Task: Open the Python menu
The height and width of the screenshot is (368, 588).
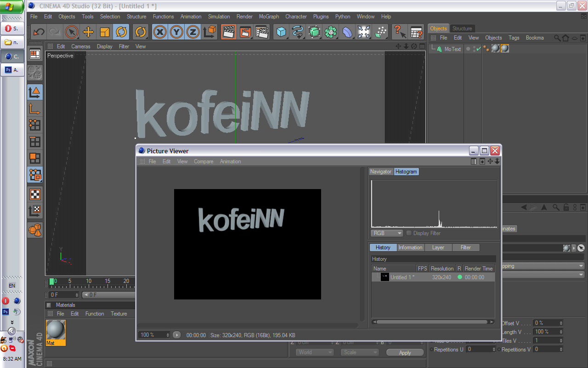Action: [343, 17]
